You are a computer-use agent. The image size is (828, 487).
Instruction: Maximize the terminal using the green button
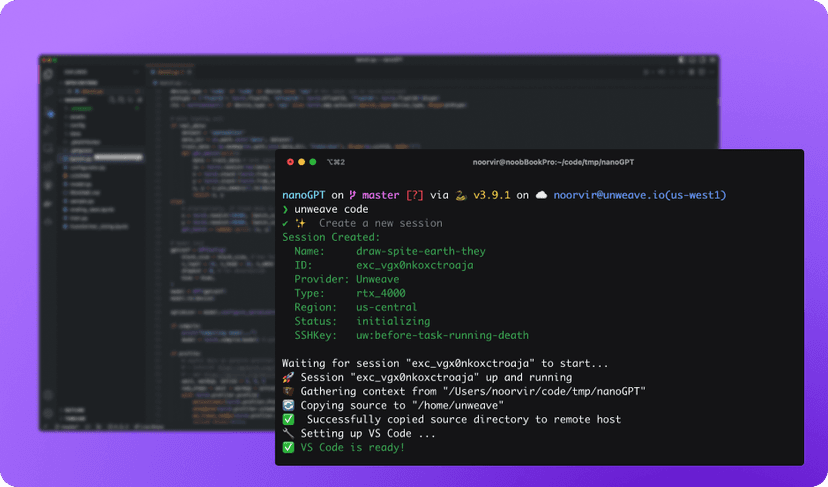(x=313, y=162)
